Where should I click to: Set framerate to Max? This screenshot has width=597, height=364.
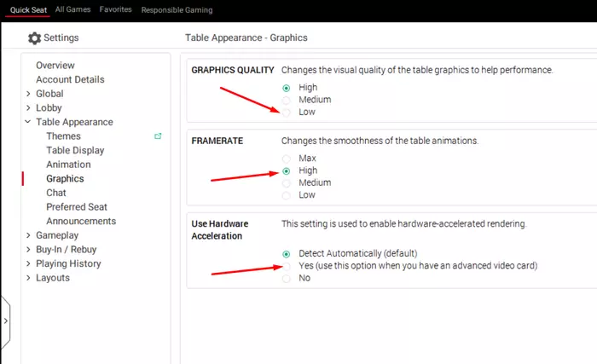click(287, 159)
